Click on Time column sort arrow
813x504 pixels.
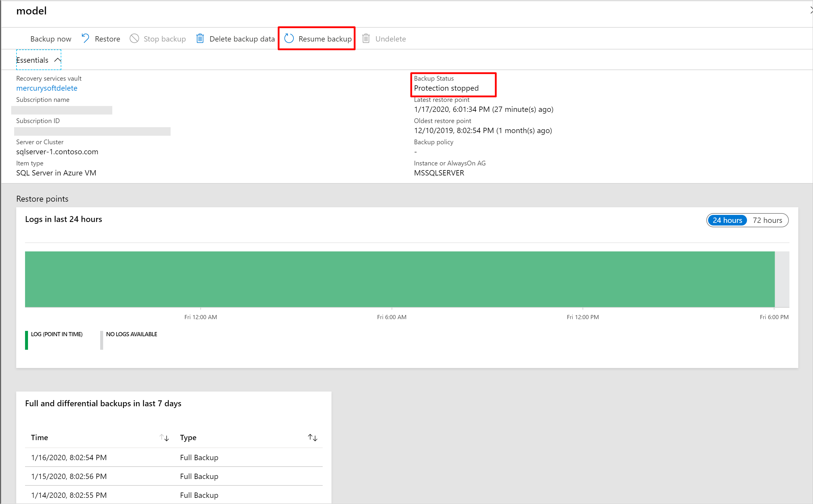pyautogui.click(x=164, y=438)
